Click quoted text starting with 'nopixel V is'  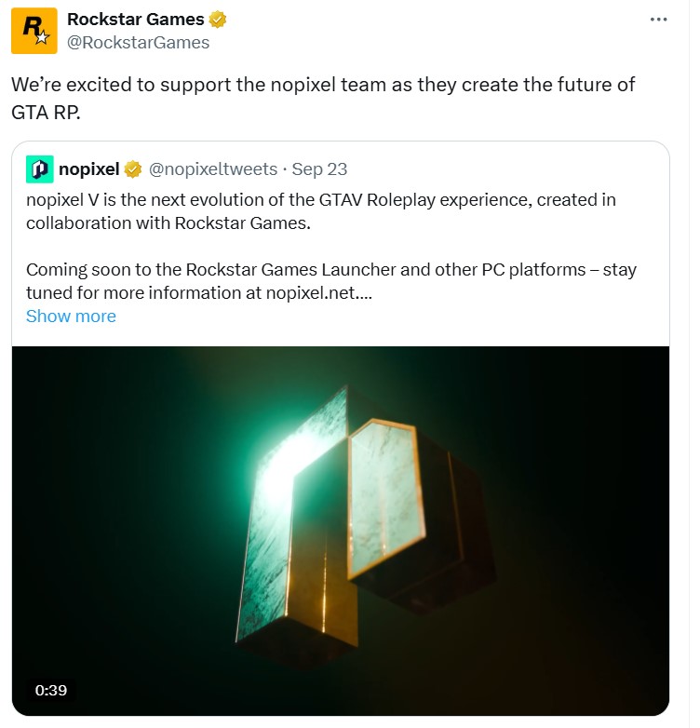[x=307, y=199]
